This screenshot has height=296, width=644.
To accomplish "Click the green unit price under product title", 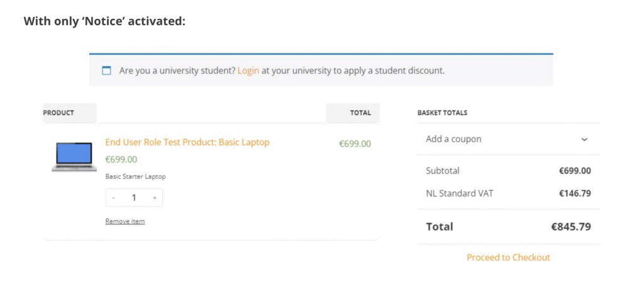I will point(121,159).
